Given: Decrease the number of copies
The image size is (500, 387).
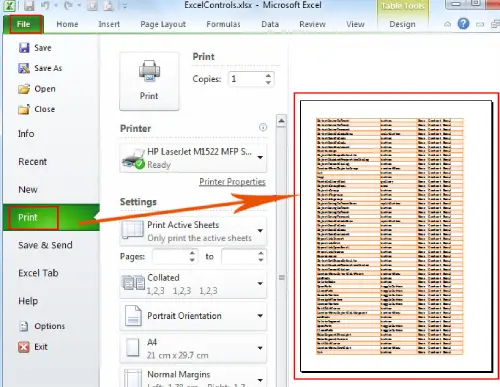Looking at the screenshot, I should [x=268, y=82].
